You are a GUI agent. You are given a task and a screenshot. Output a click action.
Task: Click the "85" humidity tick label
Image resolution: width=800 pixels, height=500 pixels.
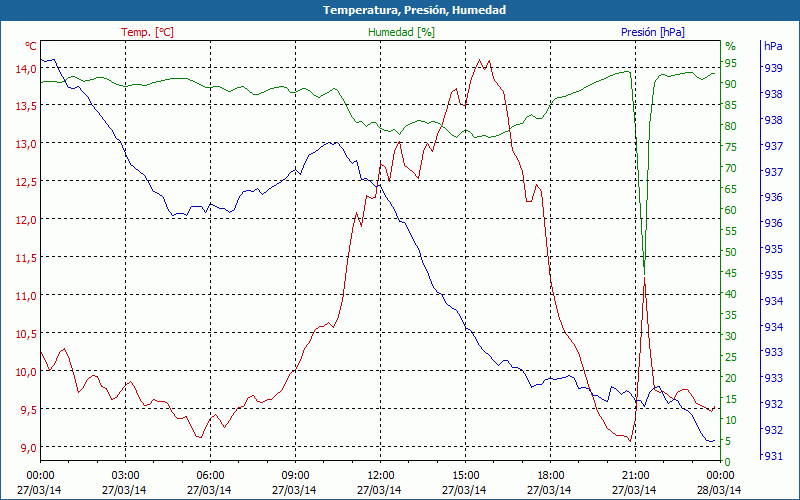(731, 105)
